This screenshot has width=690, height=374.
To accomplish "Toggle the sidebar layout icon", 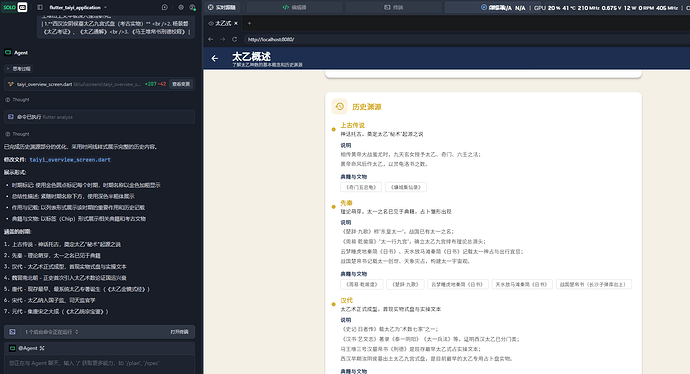I will pos(40,7).
